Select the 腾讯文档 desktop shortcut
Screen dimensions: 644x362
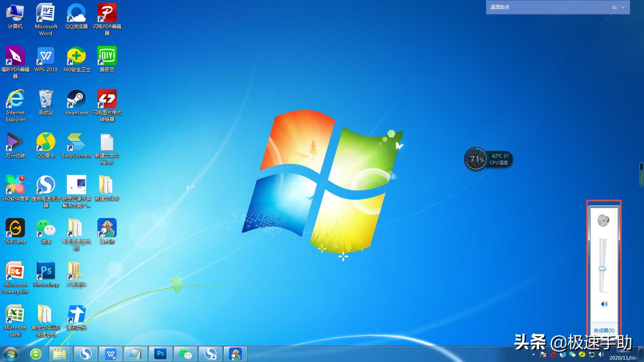point(76,318)
